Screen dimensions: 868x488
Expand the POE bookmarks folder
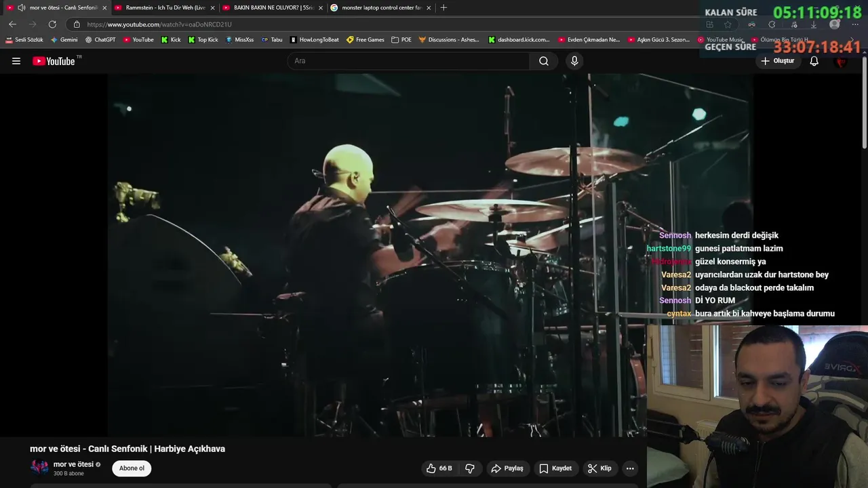(401, 40)
